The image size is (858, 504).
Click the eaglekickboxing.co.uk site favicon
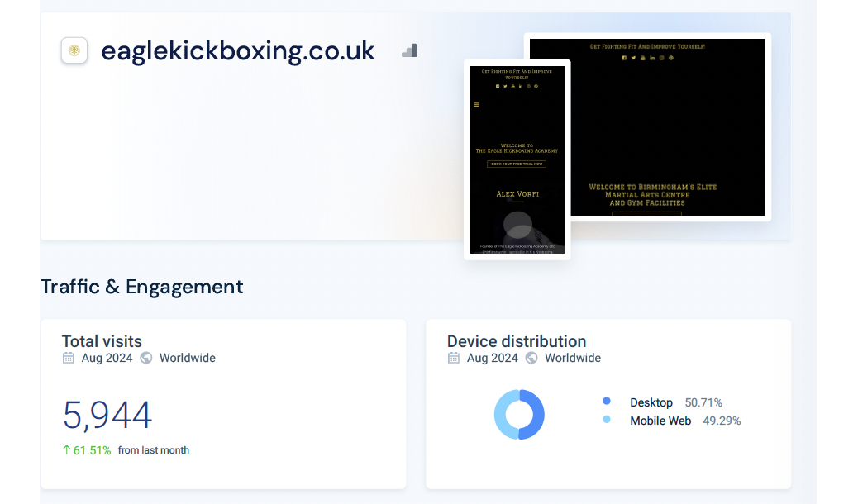pyautogui.click(x=74, y=50)
